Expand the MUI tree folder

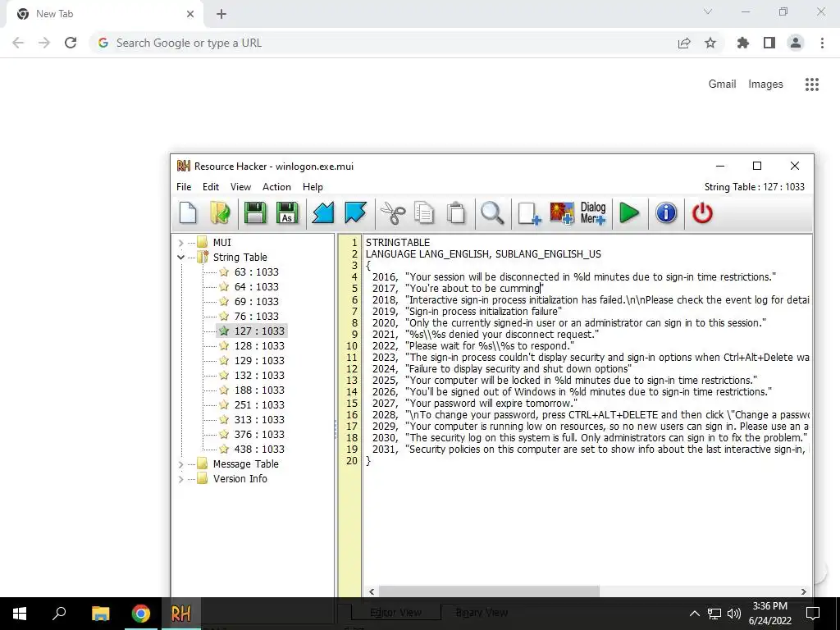point(180,243)
